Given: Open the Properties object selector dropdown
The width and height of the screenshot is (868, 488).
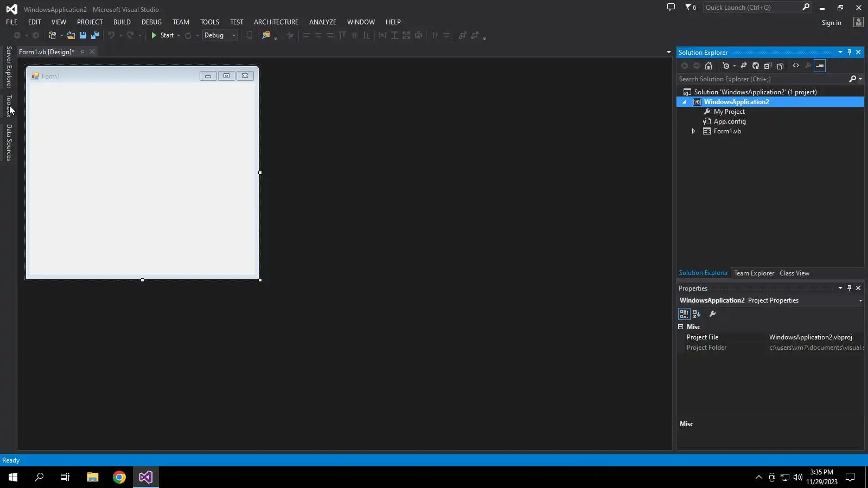Looking at the screenshot, I should 860,301.
